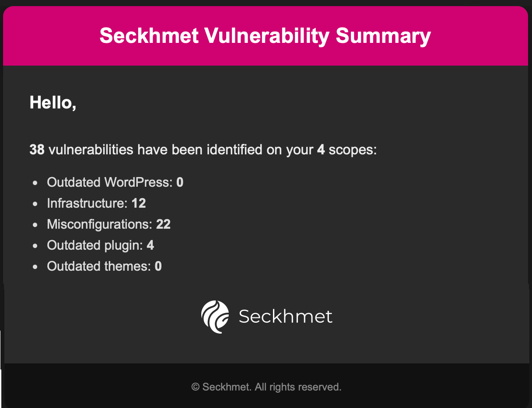
Task: Click the bold 38 total vulnerabilities number
Action: 37,150
